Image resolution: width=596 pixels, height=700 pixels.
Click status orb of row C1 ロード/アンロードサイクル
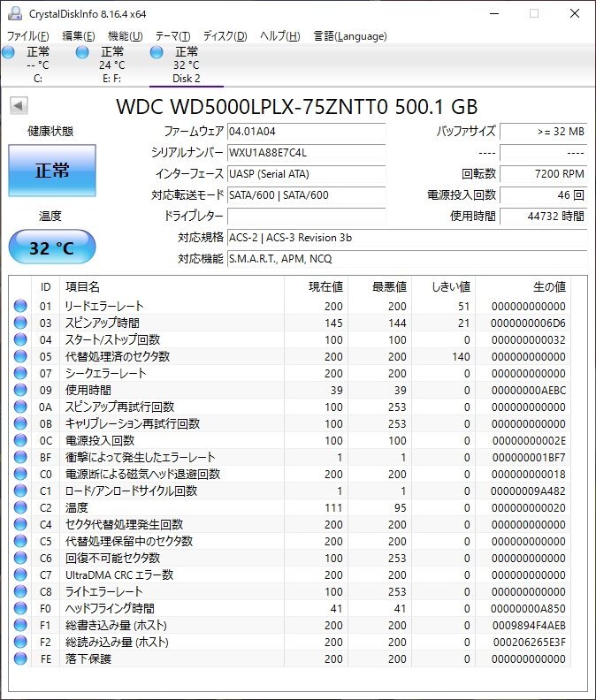20,491
